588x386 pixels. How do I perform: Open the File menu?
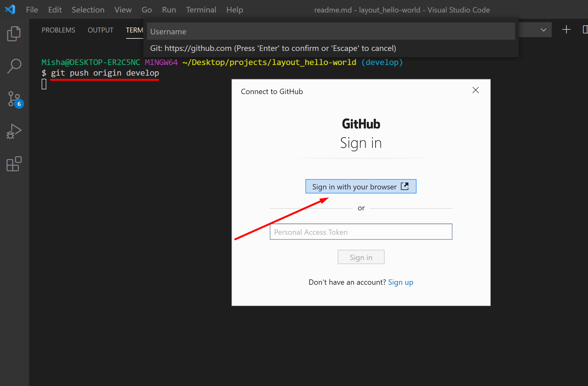(x=32, y=10)
